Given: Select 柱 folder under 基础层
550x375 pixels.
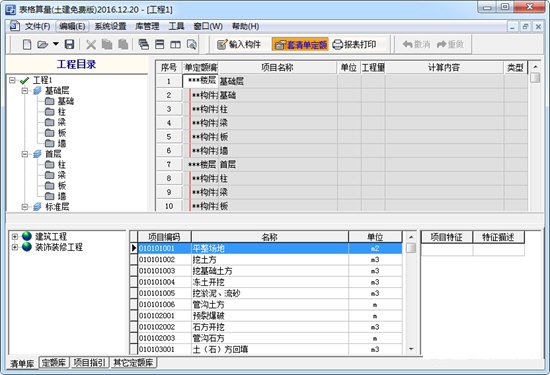Looking at the screenshot, I should pos(55,112).
